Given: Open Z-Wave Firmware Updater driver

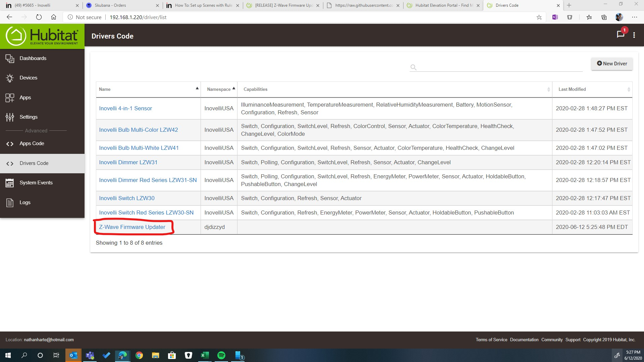Looking at the screenshot, I should click(x=132, y=227).
